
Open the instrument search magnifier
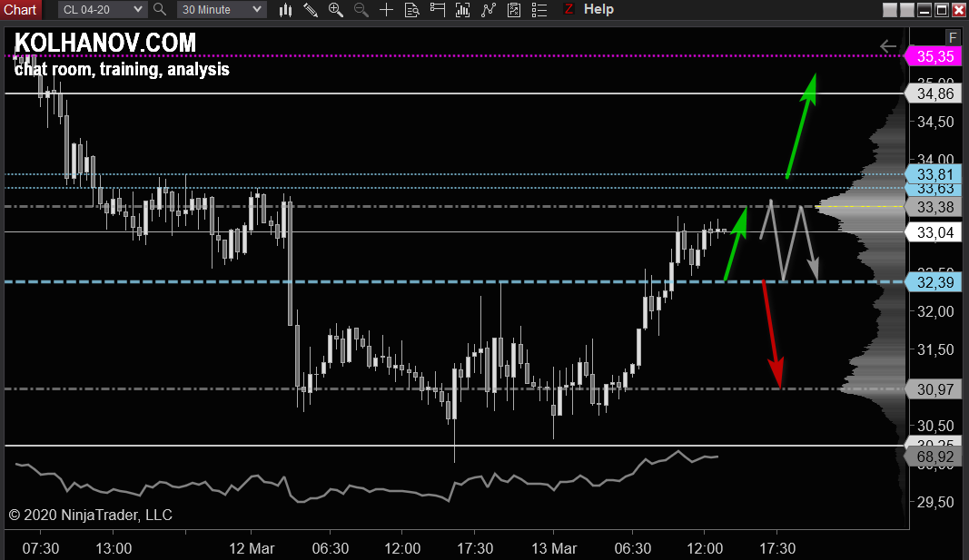(160, 9)
